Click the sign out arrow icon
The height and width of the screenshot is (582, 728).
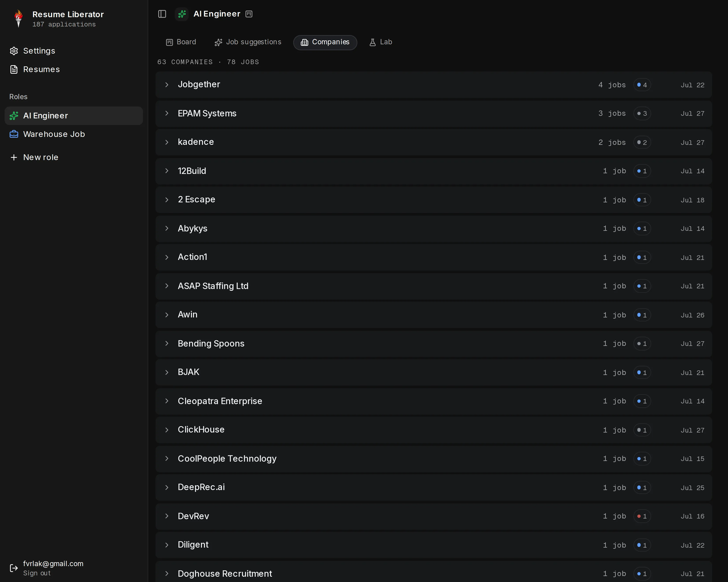(14, 568)
